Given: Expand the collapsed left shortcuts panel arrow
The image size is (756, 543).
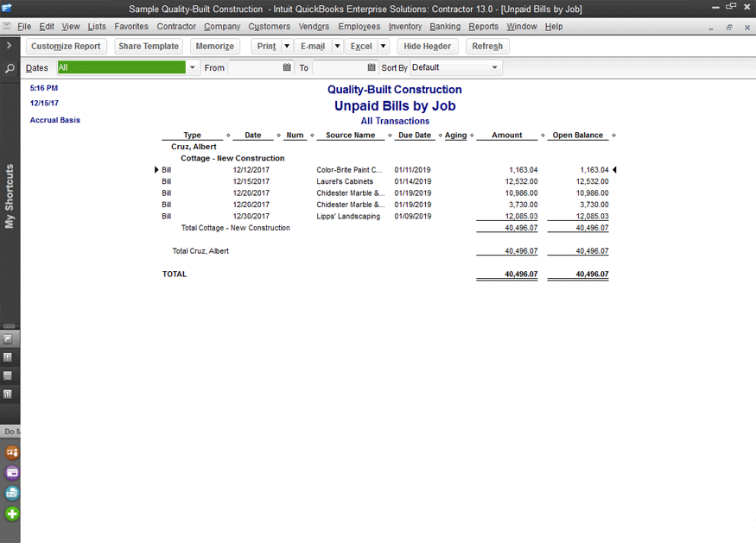Looking at the screenshot, I should click(9, 45).
